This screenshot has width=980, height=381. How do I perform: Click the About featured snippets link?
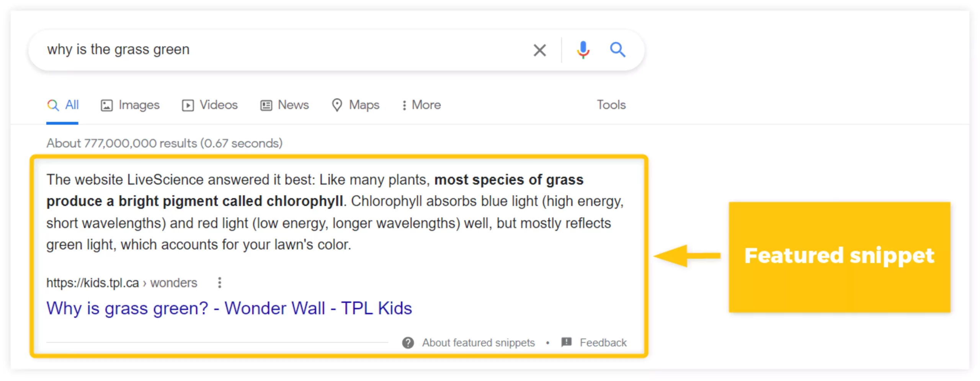click(x=478, y=342)
